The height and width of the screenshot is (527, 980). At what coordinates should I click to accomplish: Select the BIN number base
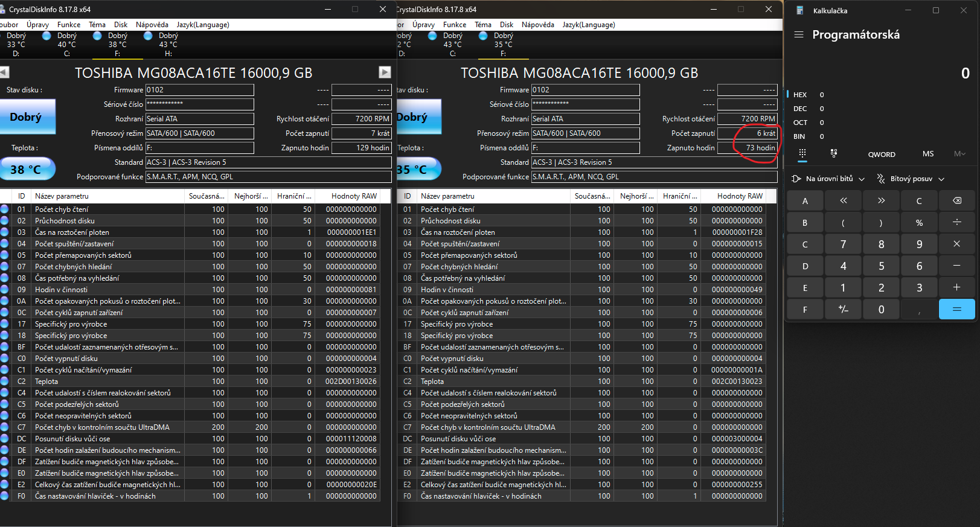click(x=799, y=136)
